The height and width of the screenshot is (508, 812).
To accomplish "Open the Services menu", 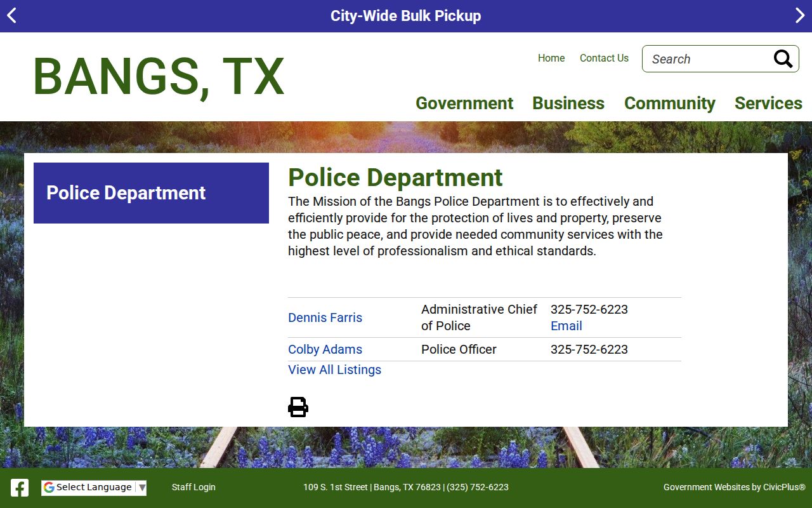I will [768, 103].
